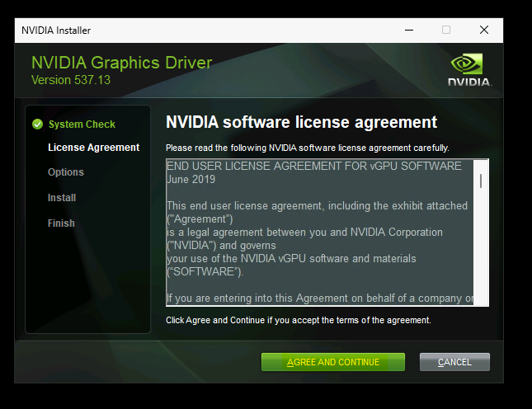
Task: Click the 'Version 537.13' text
Action: click(71, 80)
